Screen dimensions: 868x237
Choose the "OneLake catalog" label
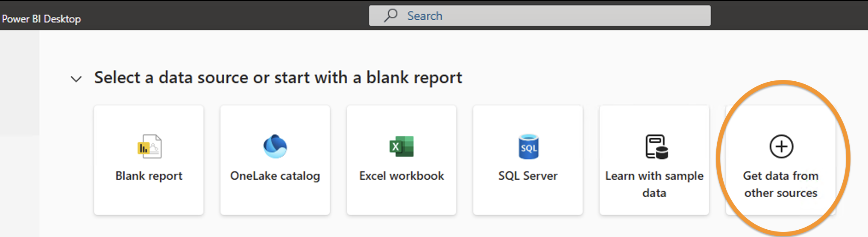pyautogui.click(x=275, y=176)
